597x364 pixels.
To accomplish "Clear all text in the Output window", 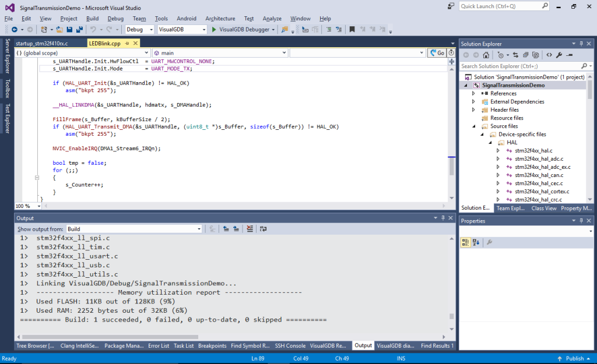I will click(x=249, y=228).
